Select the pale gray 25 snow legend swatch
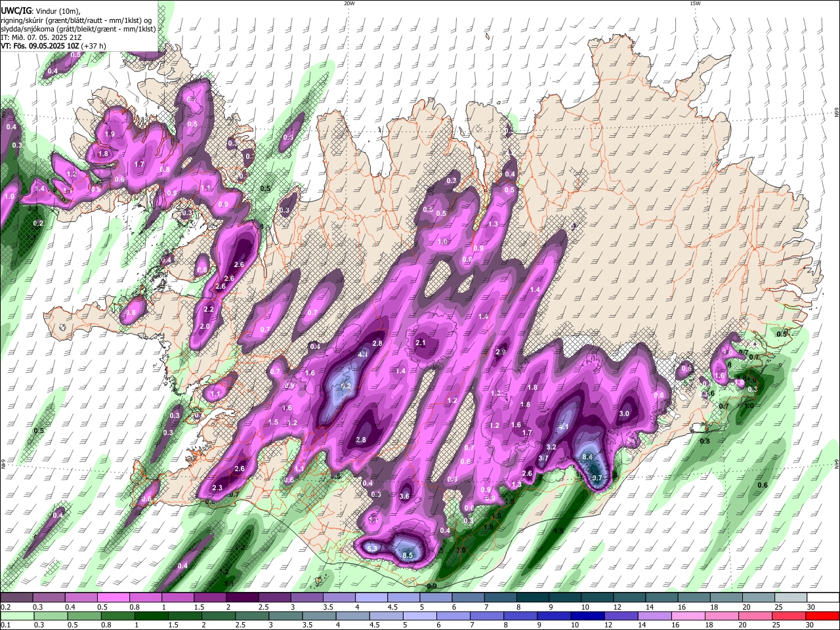Viewport: 840px width, 630px height. pos(791,597)
